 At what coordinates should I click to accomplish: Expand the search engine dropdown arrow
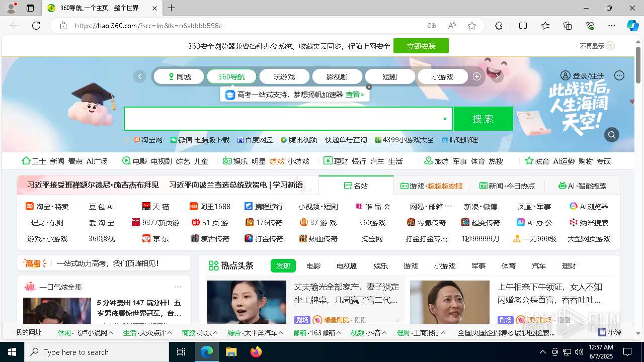coord(445,119)
